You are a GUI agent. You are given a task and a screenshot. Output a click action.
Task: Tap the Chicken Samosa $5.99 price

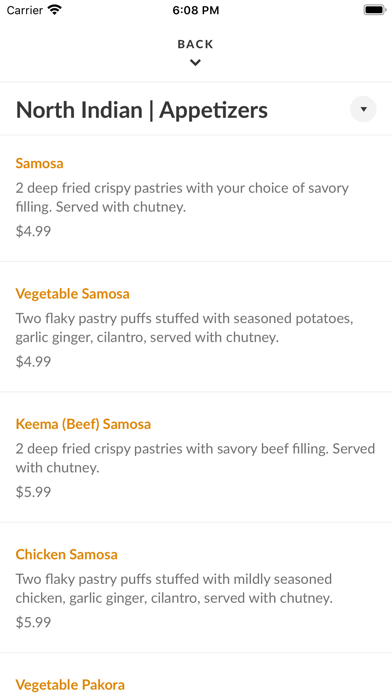[x=33, y=622]
